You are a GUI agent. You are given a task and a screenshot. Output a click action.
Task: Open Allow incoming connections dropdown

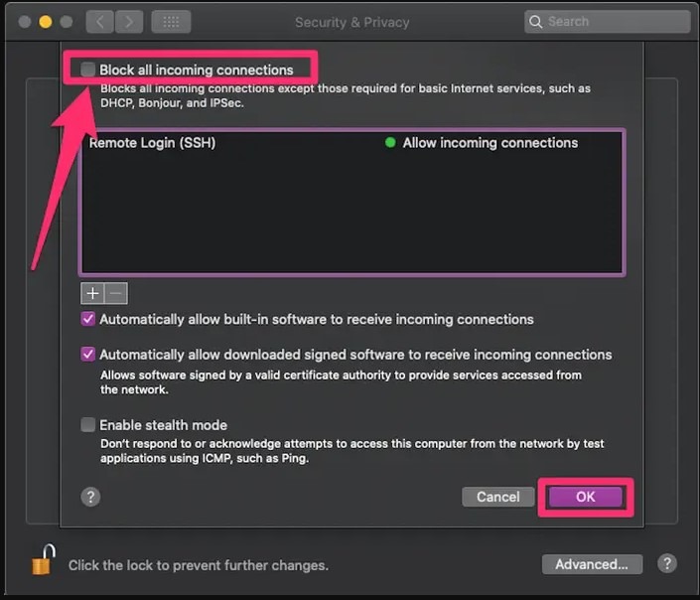490,143
